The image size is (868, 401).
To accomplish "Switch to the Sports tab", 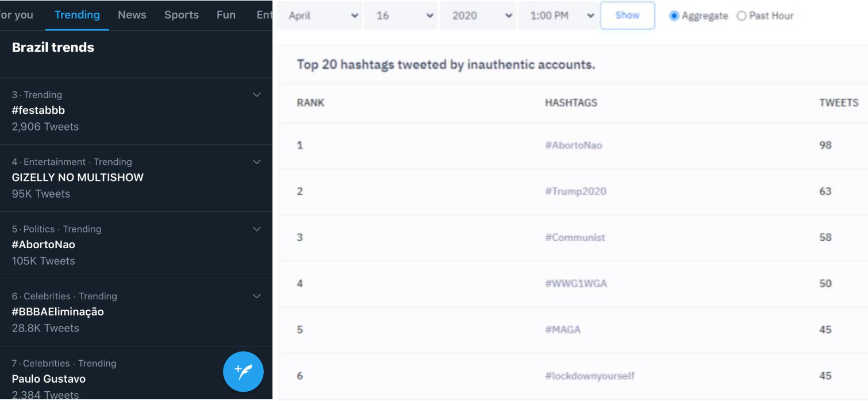I will coord(181,15).
